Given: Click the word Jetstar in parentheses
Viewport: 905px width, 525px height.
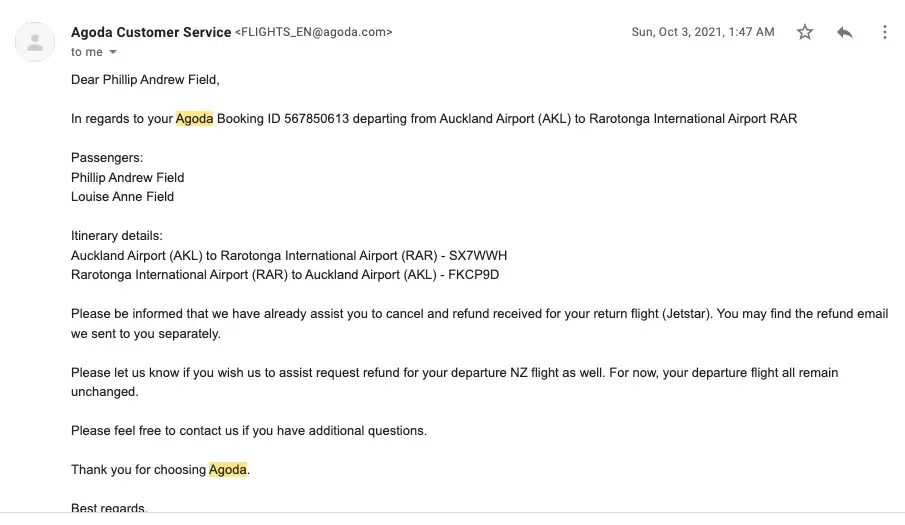Looking at the screenshot, I should (x=690, y=313).
